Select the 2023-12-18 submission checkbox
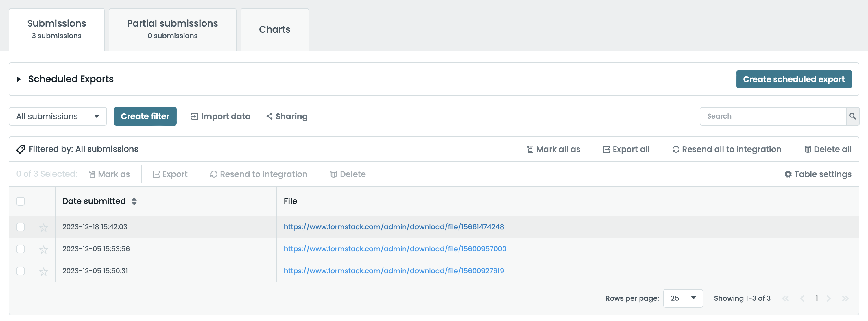 [21, 227]
